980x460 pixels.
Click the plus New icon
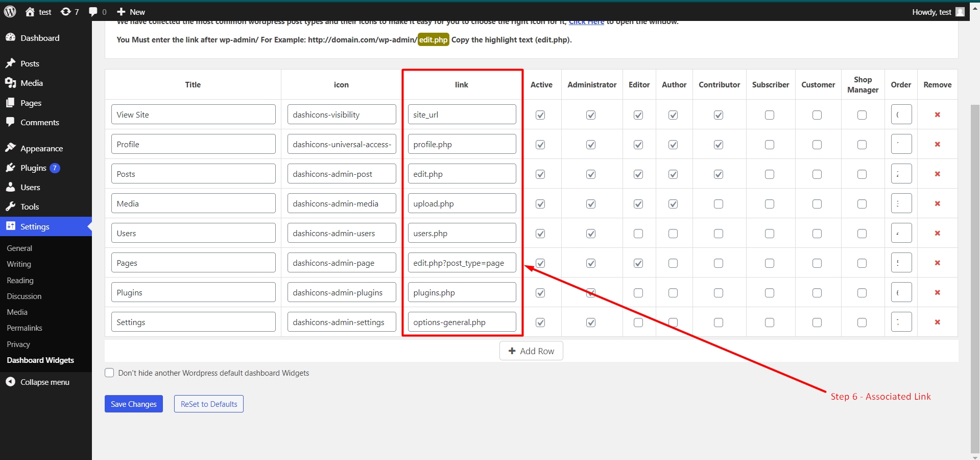click(121, 12)
